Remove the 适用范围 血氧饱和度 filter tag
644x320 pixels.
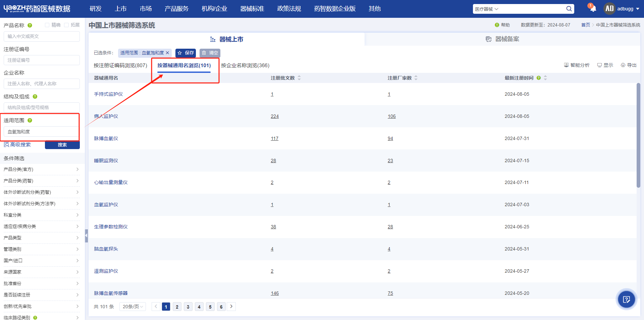tap(167, 53)
